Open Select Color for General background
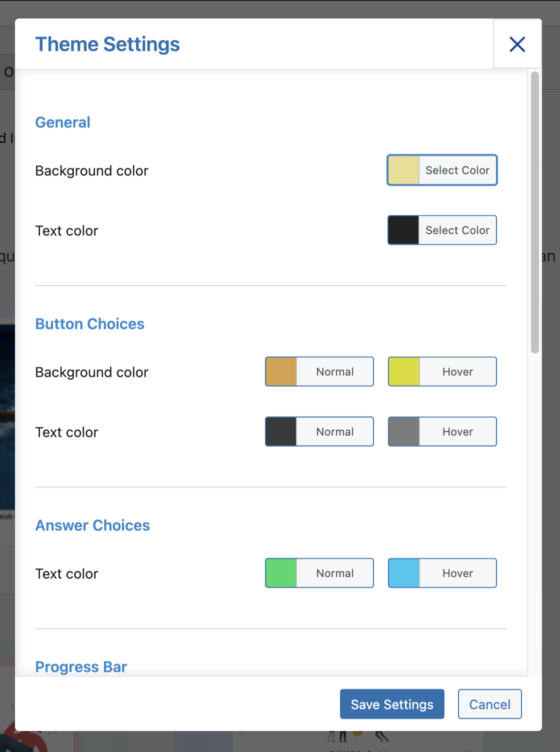The width and height of the screenshot is (560, 752). (x=457, y=170)
